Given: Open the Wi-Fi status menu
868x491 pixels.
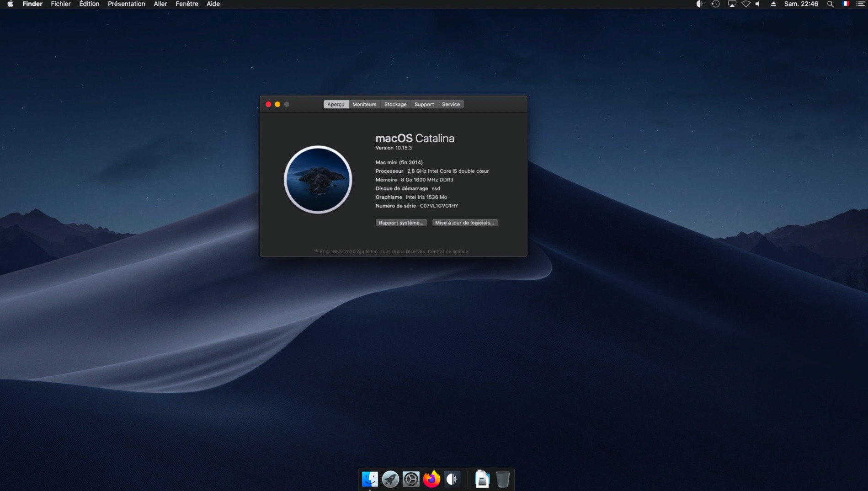Looking at the screenshot, I should pos(746,4).
